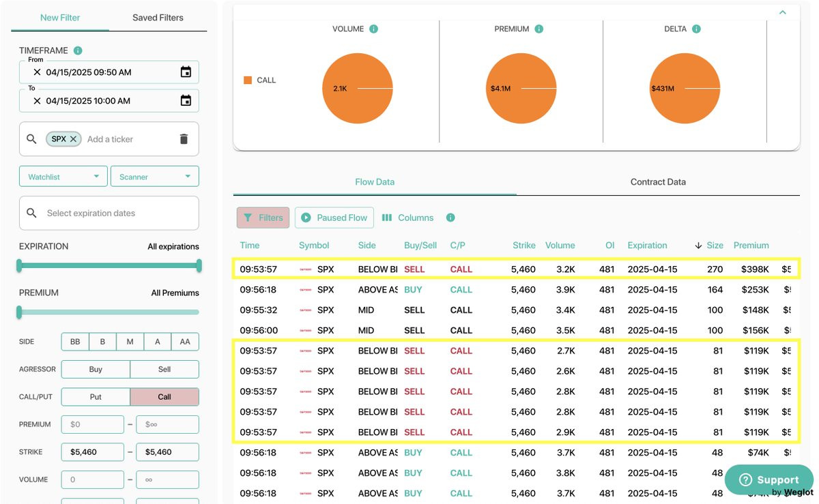
Task: Click the To date field
Action: point(109,100)
